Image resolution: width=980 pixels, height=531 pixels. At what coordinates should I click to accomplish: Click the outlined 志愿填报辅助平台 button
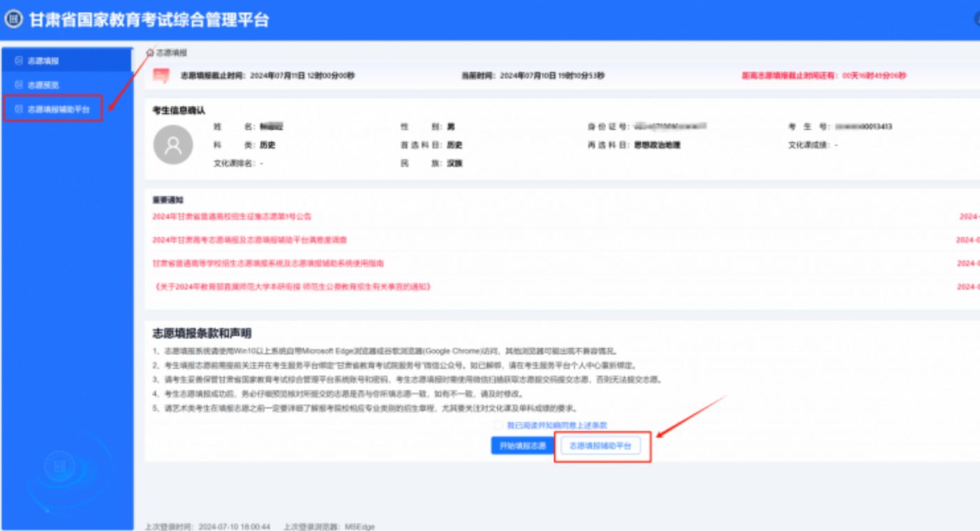pyautogui.click(x=601, y=446)
